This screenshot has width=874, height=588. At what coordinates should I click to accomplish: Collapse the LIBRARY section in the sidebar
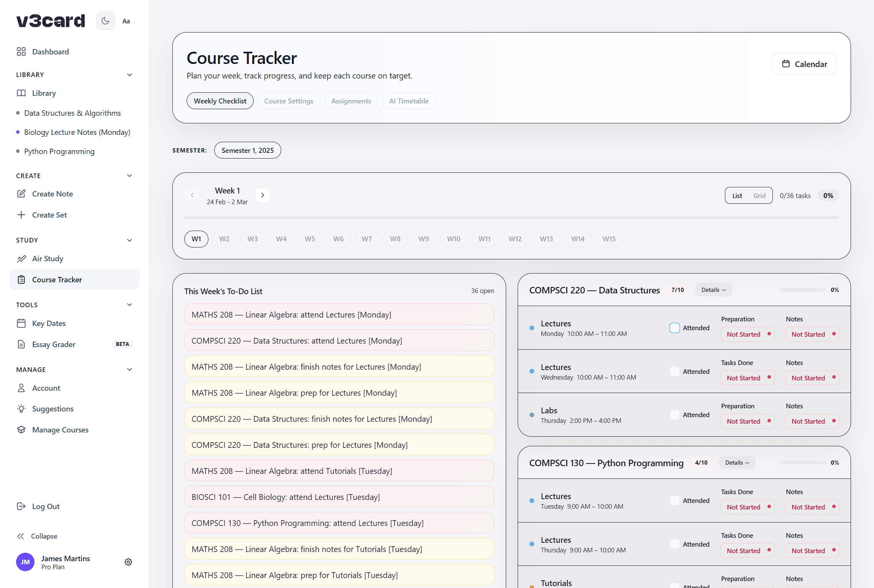click(129, 74)
